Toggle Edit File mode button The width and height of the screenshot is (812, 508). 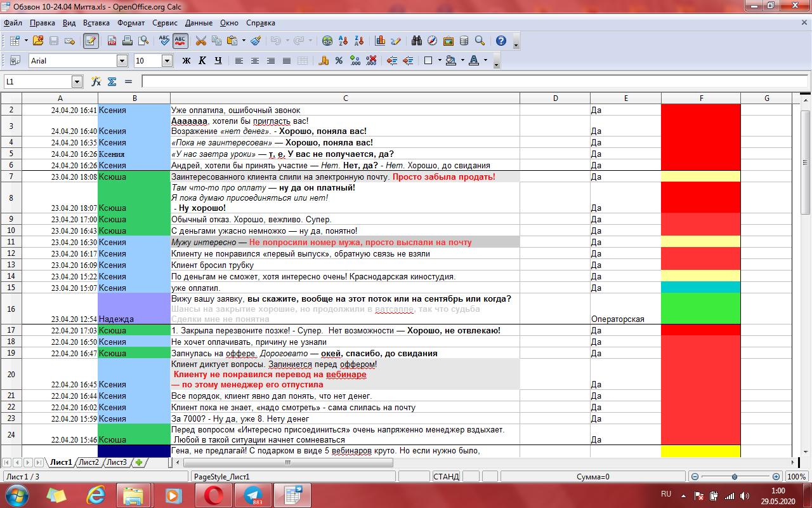91,41
